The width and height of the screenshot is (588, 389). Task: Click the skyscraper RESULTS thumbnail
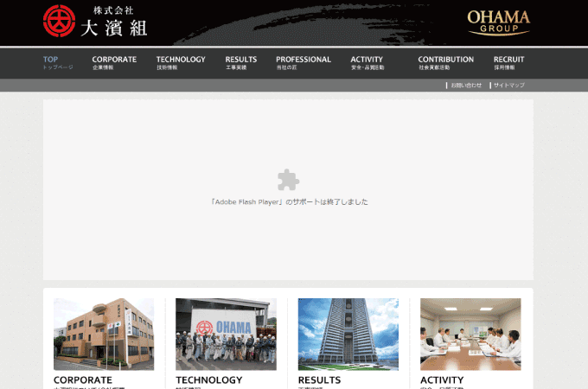click(x=348, y=335)
